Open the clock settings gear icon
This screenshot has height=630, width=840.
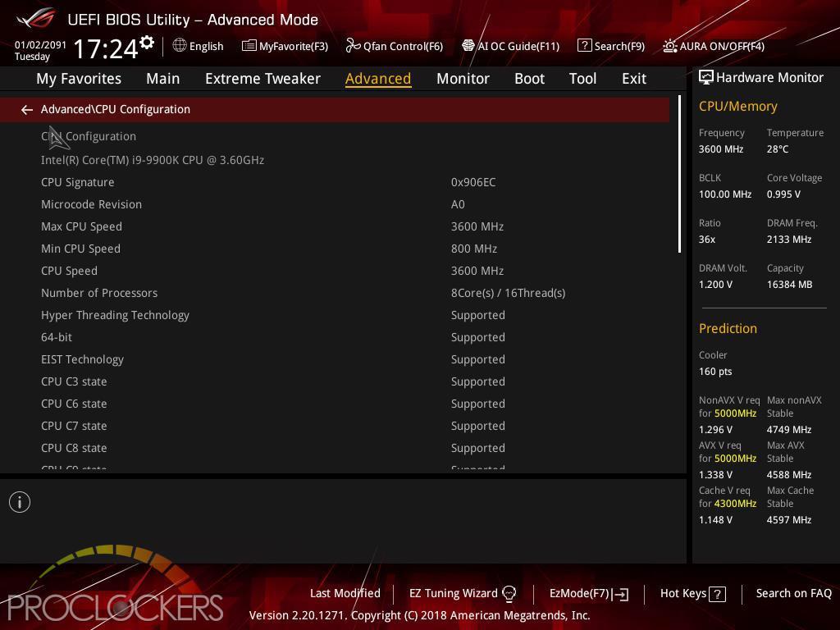[147, 43]
